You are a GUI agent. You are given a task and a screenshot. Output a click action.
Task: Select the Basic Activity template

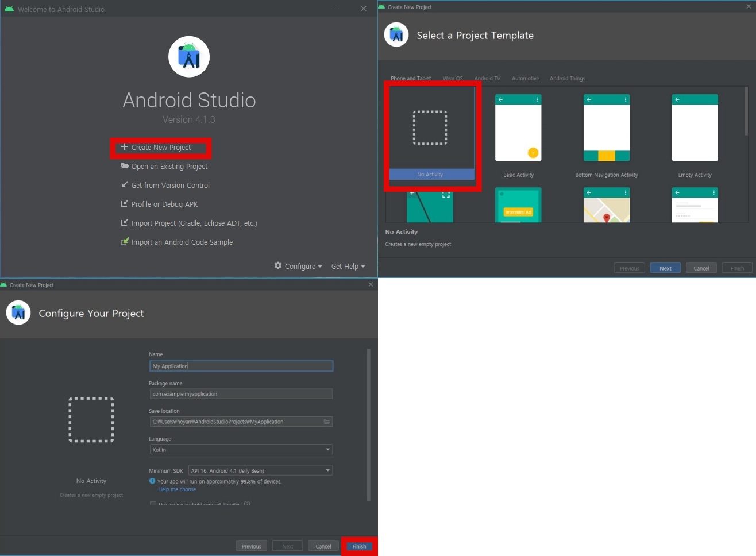click(x=518, y=137)
